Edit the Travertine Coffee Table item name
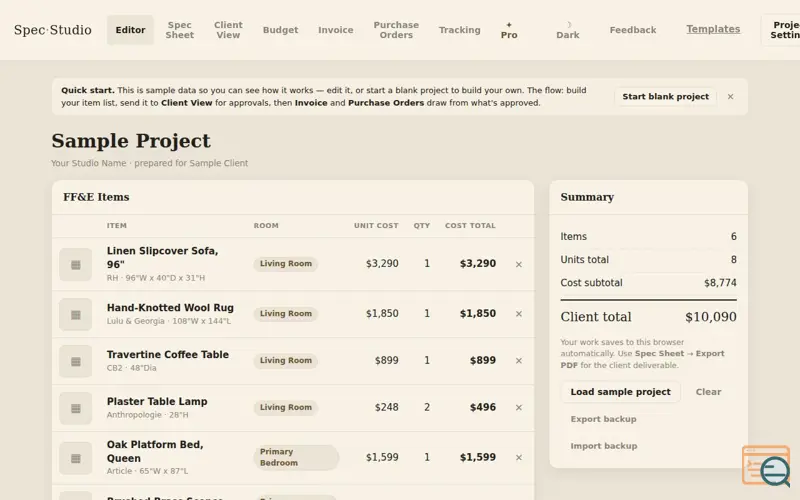 pos(167,355)
